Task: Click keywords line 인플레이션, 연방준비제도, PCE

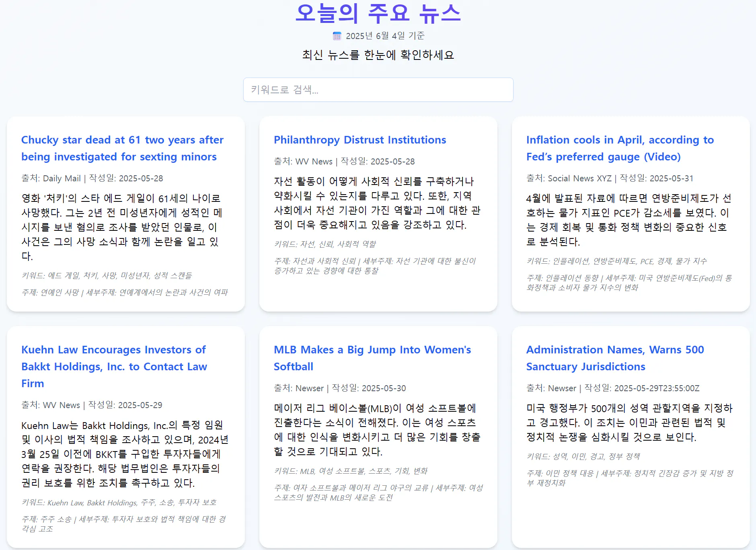Action: [x=616, y=261]
